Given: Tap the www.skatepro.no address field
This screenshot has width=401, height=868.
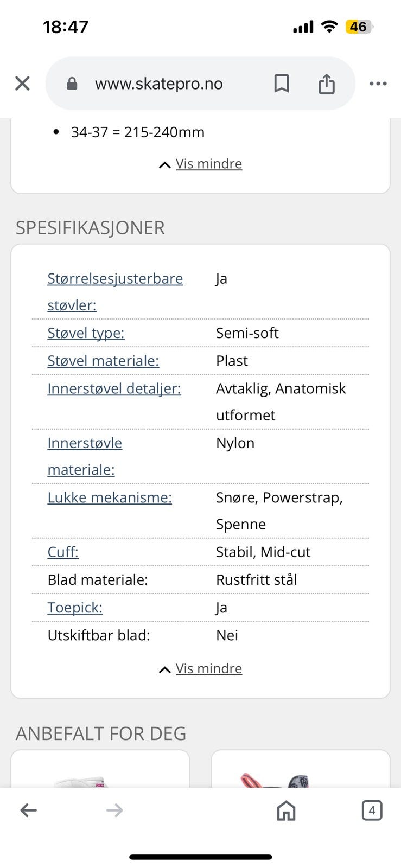Looking at the screenshot, I should point(158,84).
